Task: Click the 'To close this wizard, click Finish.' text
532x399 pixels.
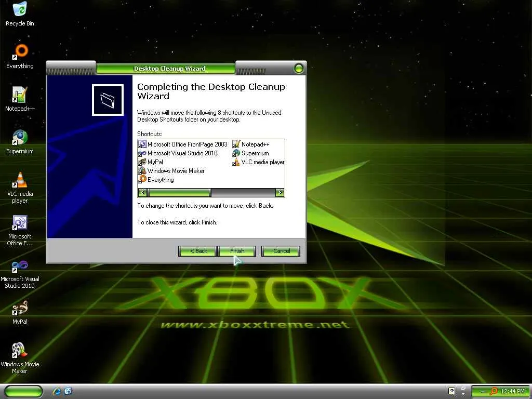Action: [177, 222]
